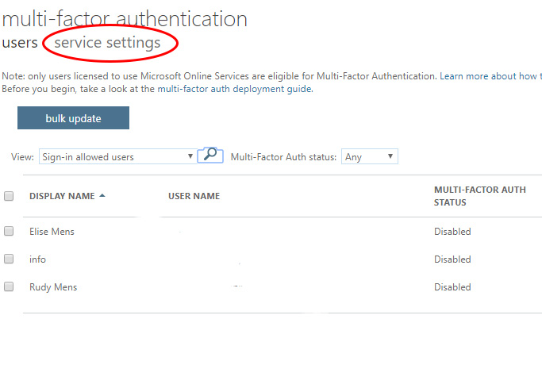Select the info display name
Viewport: 542px width, 392px height.
point(37,259)
